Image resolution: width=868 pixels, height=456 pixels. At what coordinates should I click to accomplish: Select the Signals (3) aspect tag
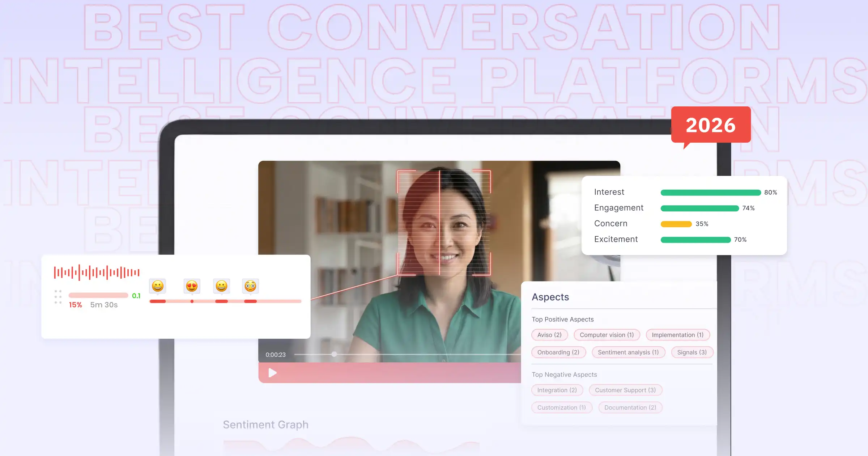(x=692, y=352)
